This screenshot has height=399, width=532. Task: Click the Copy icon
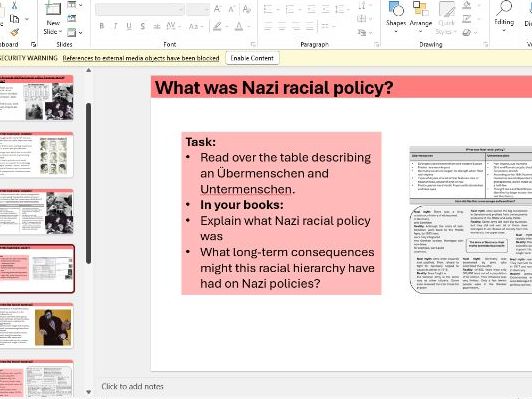pos(14,19)
